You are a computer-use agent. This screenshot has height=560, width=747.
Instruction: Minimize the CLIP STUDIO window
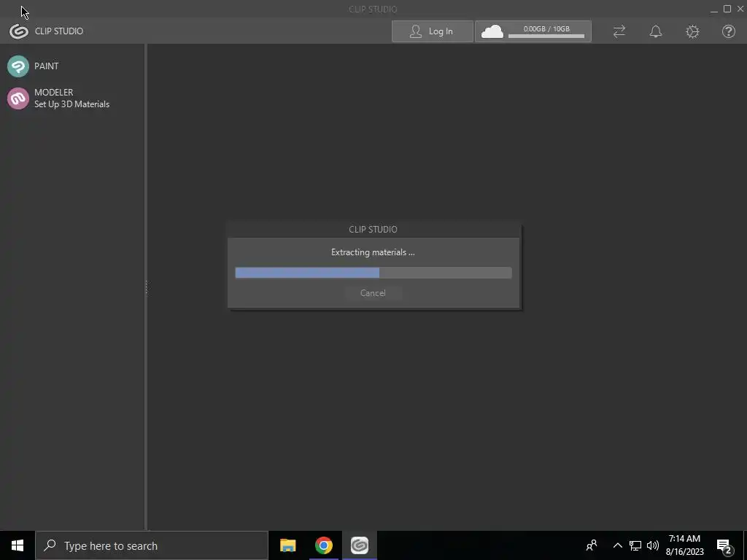(713, 9)
